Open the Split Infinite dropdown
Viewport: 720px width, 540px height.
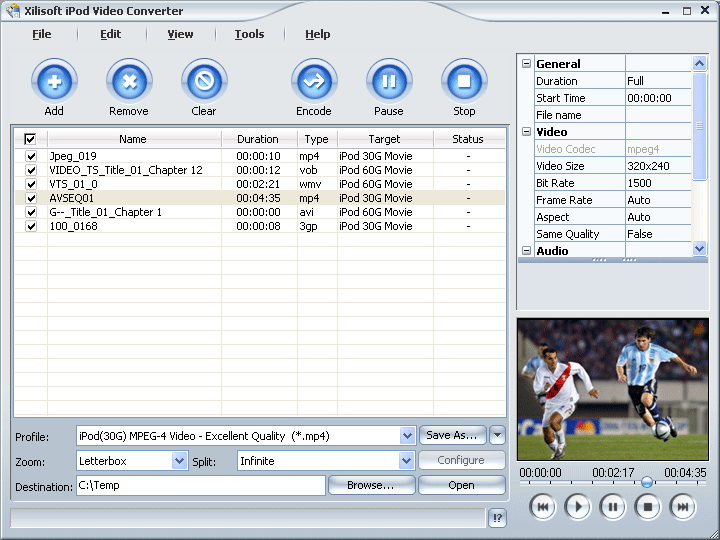click(406, 461)
